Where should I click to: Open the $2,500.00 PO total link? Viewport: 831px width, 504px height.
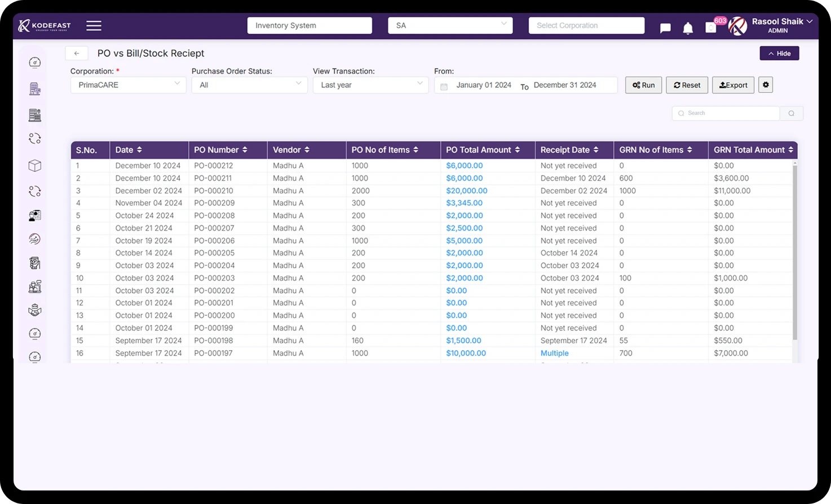coord(465,228)
